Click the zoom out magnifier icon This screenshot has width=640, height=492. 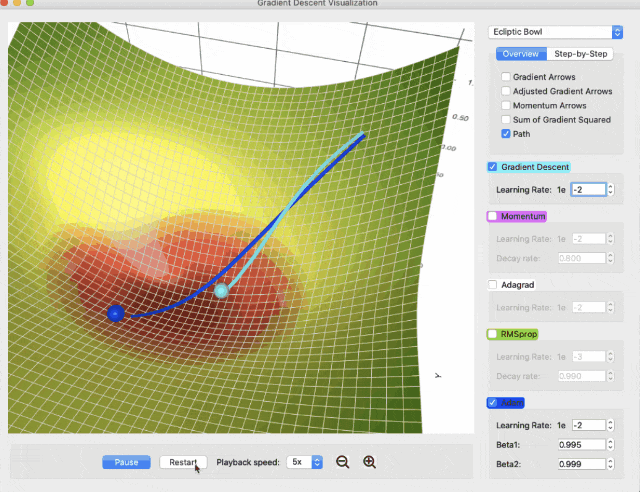[342, 462]
